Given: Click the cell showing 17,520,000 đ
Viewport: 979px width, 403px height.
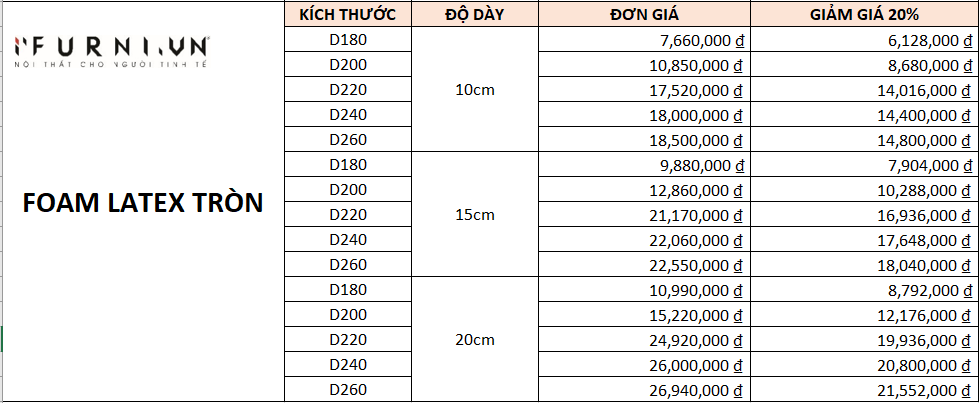Looking at the screenshot, I should pyautogui.click(x=644, y=90).
